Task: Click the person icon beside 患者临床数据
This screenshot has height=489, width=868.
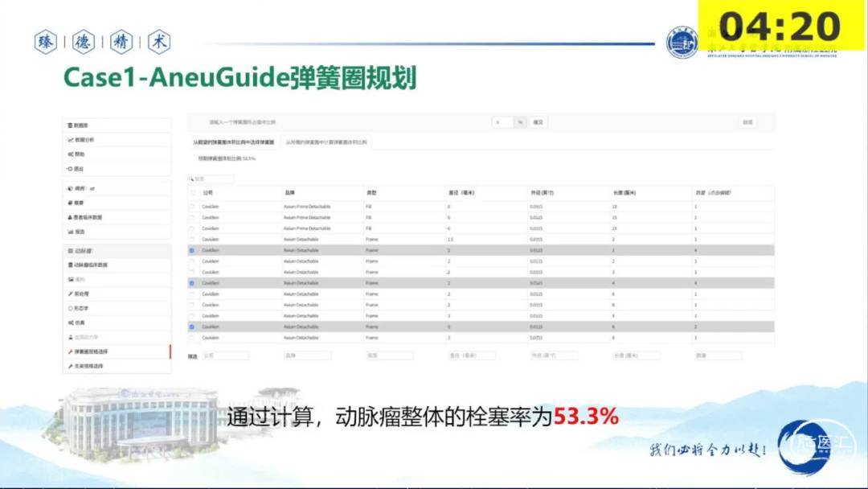Action: (x=70, y=218)
